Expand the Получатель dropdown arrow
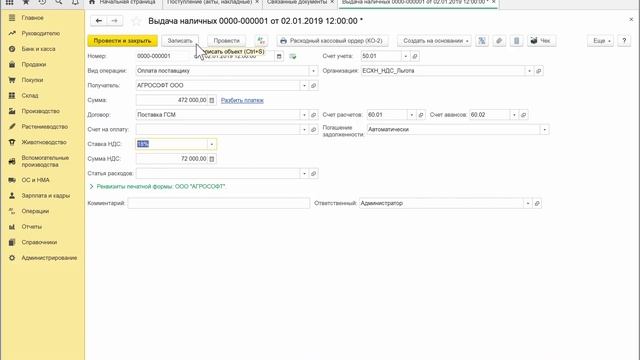Screen dimensions: 640x360 pyautogui.click(x=304, y=85)
